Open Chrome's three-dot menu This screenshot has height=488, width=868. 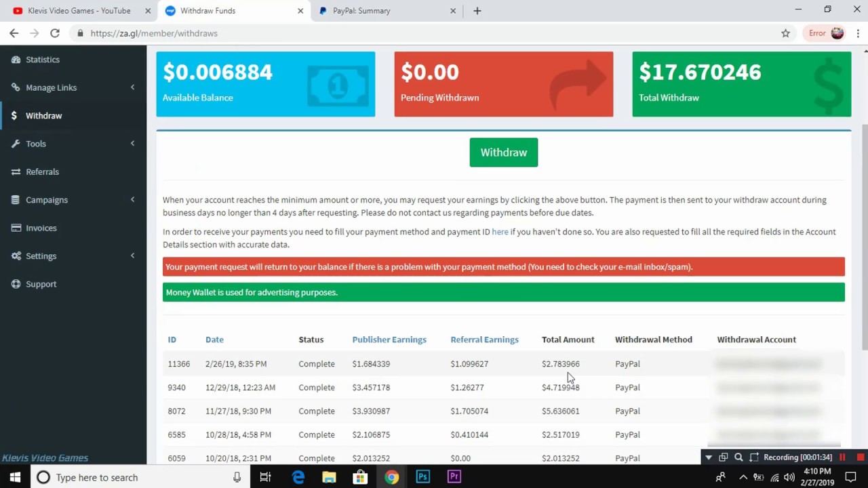858,33
